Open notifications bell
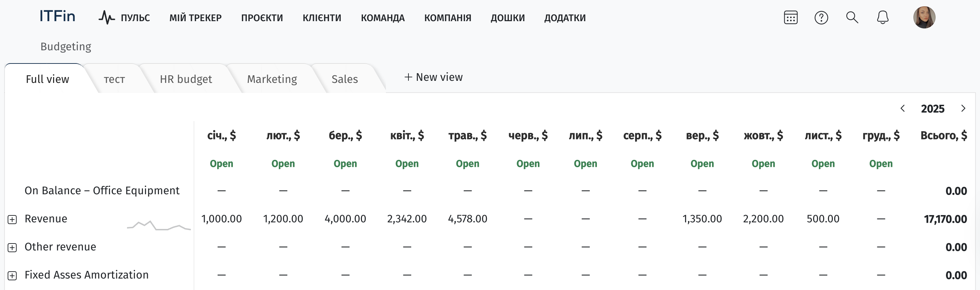This screenshot has width=980, height=290. pyautogui.click(x=882, y=17)
